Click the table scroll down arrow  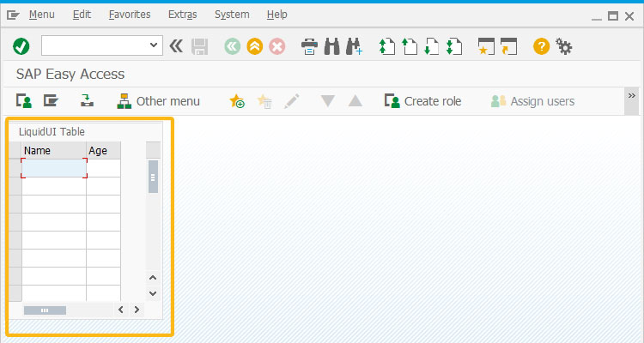pyautogui.click(x=153, y=293)
